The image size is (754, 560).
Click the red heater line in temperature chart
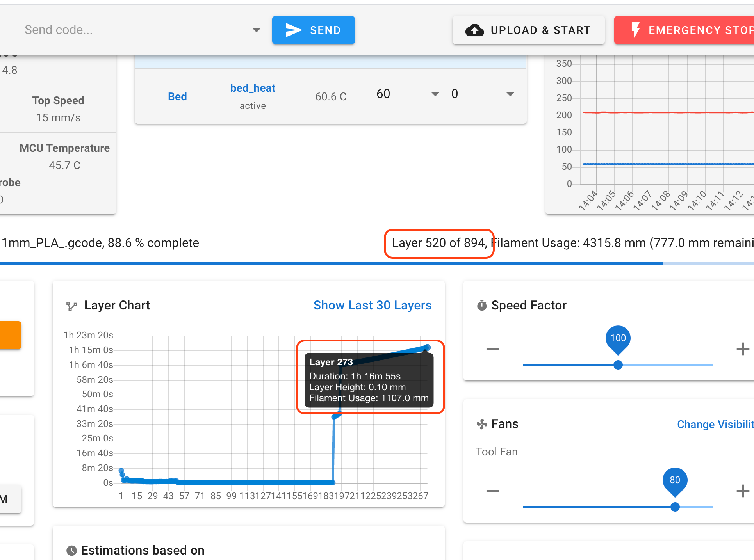[668, 112]
